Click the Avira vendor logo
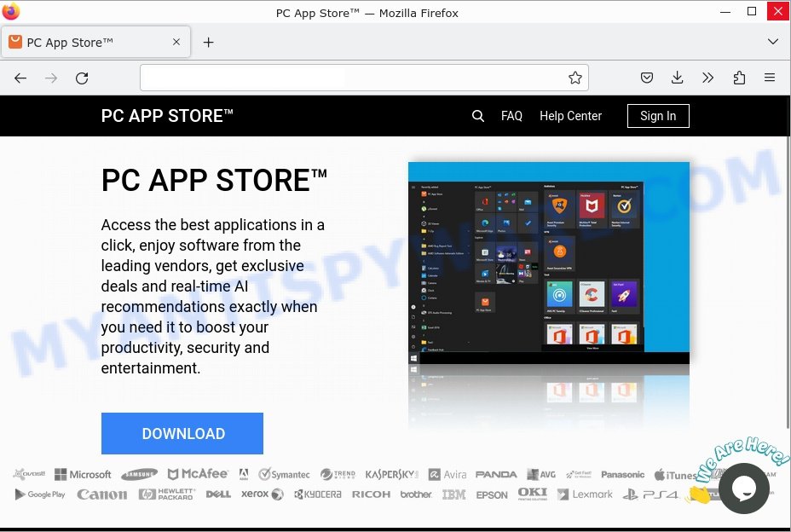791x532 pixels. [447, 475]
